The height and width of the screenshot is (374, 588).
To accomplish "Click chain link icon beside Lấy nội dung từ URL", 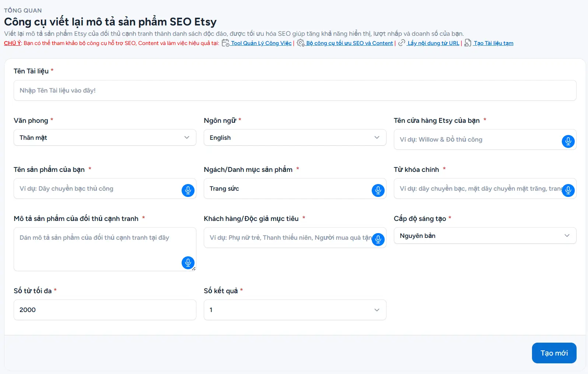I will [402, 43].
